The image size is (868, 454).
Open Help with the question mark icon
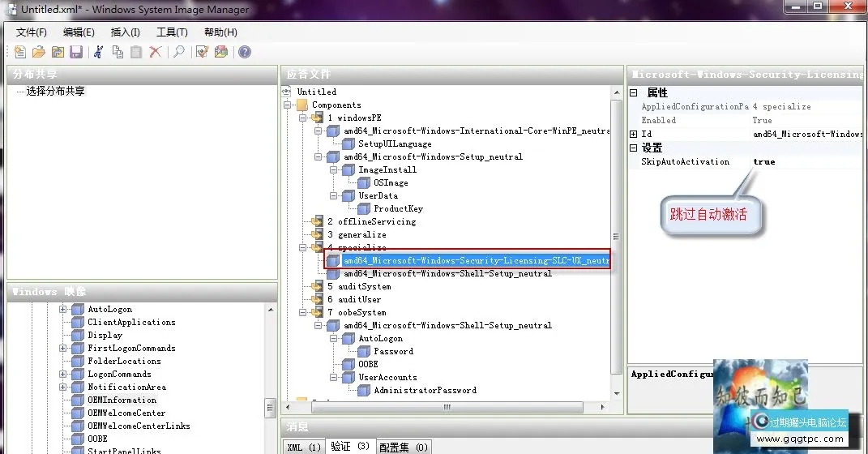[x=244, y=52]
